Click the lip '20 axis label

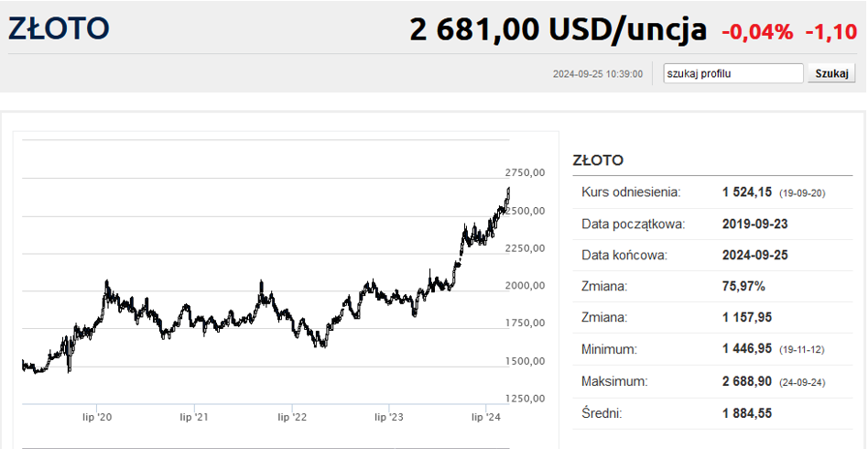click(x=97, y=418)
